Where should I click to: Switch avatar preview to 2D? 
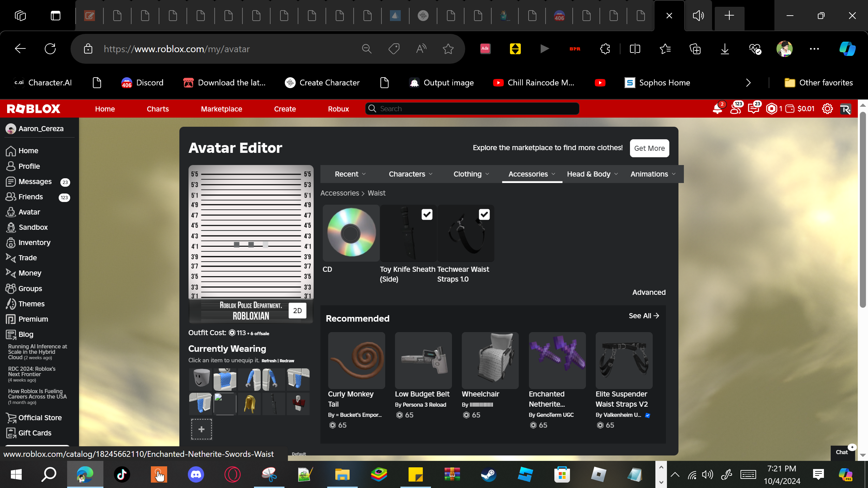click(x=297, y=310)
